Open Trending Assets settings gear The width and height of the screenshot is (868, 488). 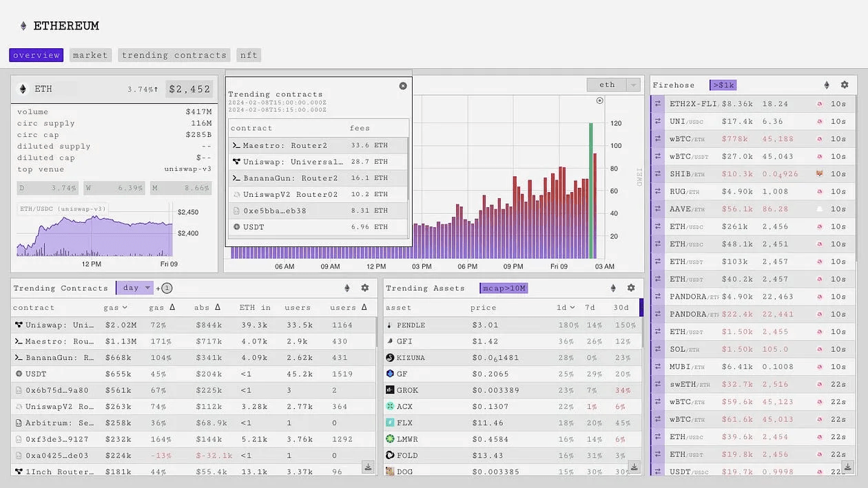point(631,288)
